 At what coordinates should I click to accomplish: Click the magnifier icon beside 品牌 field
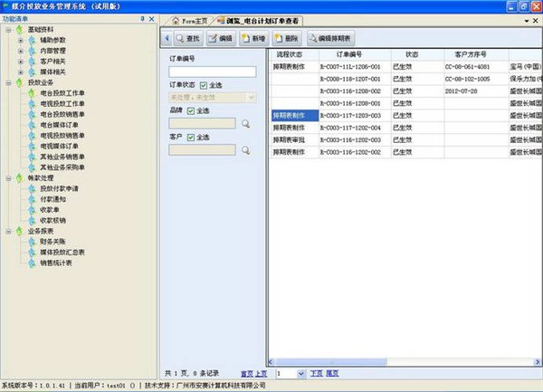click(x=244, y=122)
